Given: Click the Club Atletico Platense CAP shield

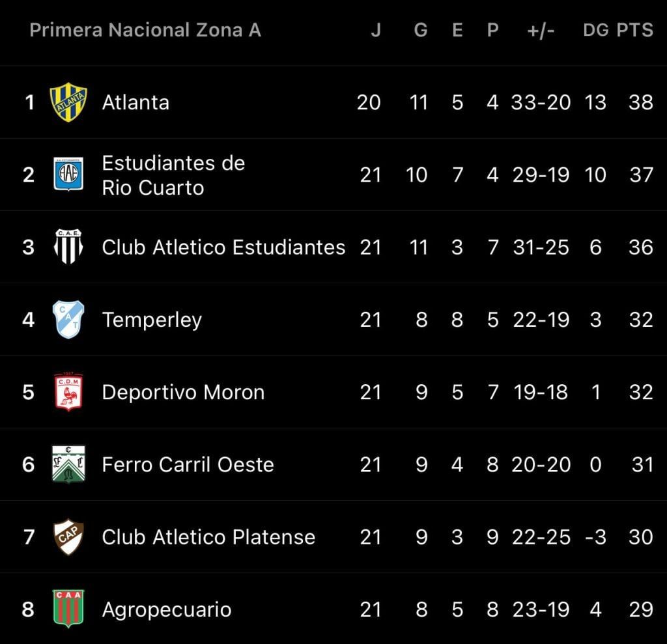Looking at the screenshot, I should 68,537.
